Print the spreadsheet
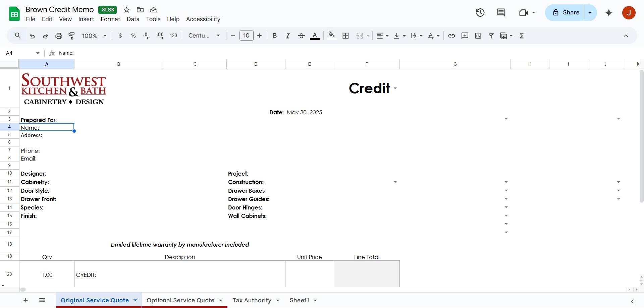Screen dimensions: 644x308 [59, 36]
